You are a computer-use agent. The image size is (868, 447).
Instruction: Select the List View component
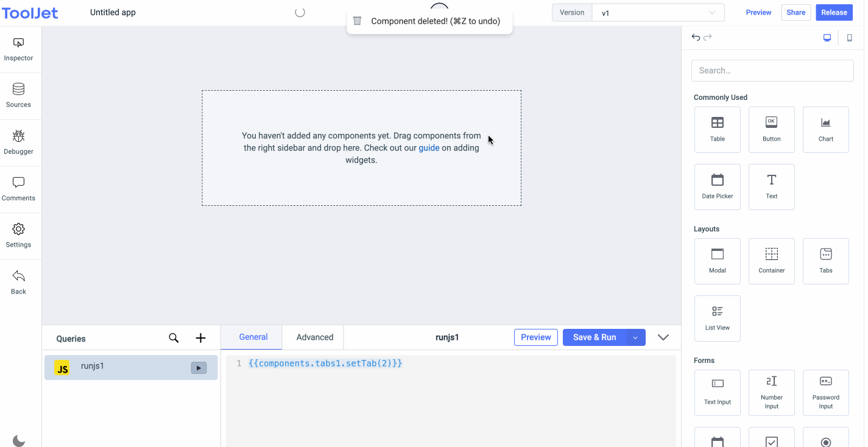(x=717, y=318)
